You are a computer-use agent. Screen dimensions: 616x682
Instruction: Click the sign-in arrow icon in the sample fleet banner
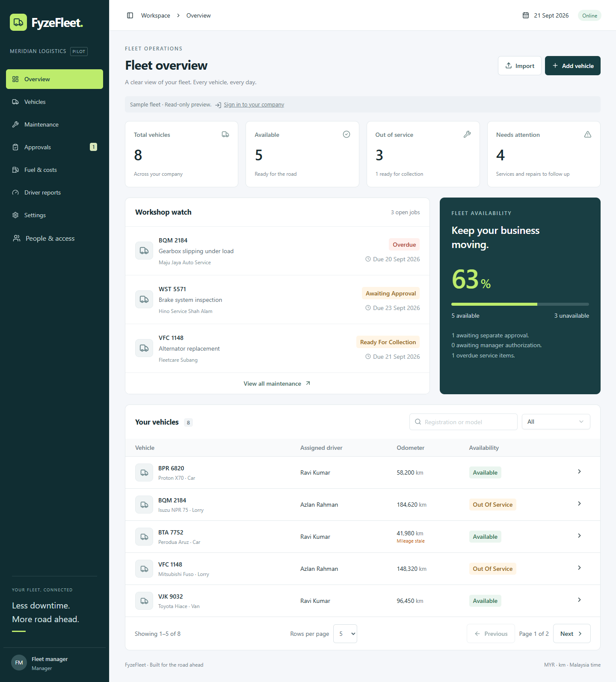[218, 105]
